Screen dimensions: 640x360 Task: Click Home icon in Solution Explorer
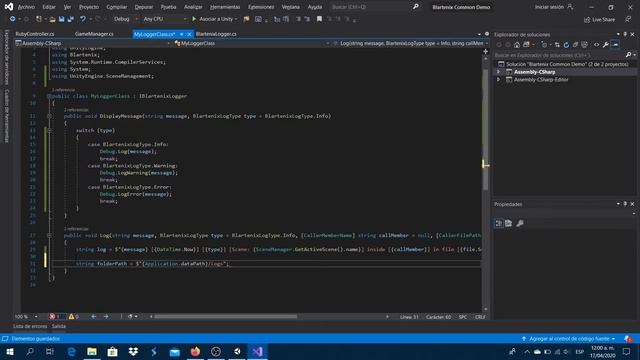coord(517,45)
